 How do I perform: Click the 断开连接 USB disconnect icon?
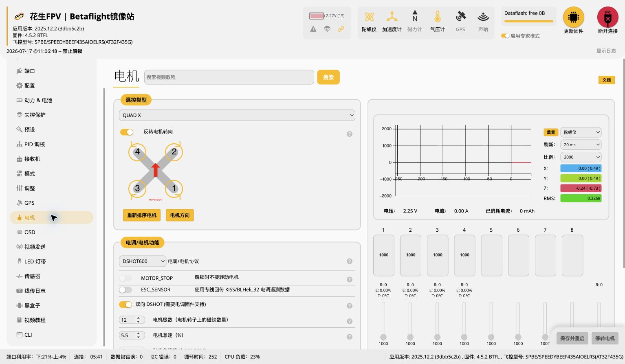pos(607,17)
